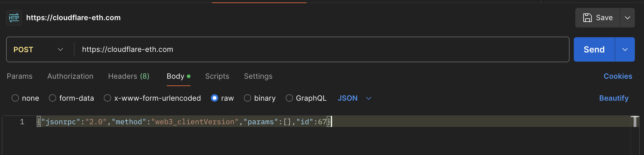Go to the Settings tab
Screen dimensions: 644x155
tap(258, 76)
